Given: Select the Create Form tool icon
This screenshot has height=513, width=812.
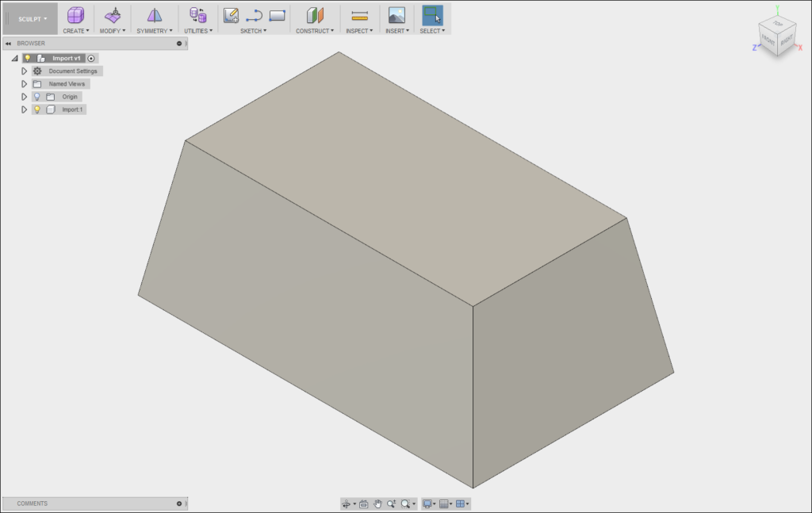Looking at the screenshot, I should [75, 16].
